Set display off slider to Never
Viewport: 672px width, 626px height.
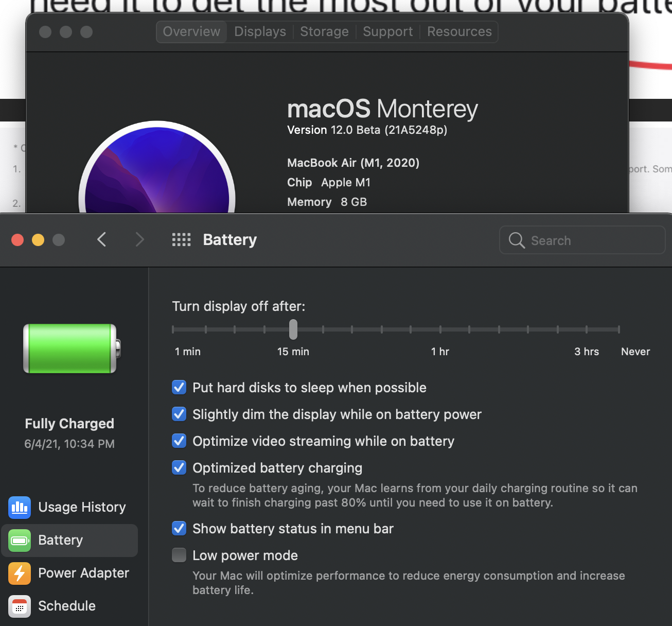click(x=619, y=329)
